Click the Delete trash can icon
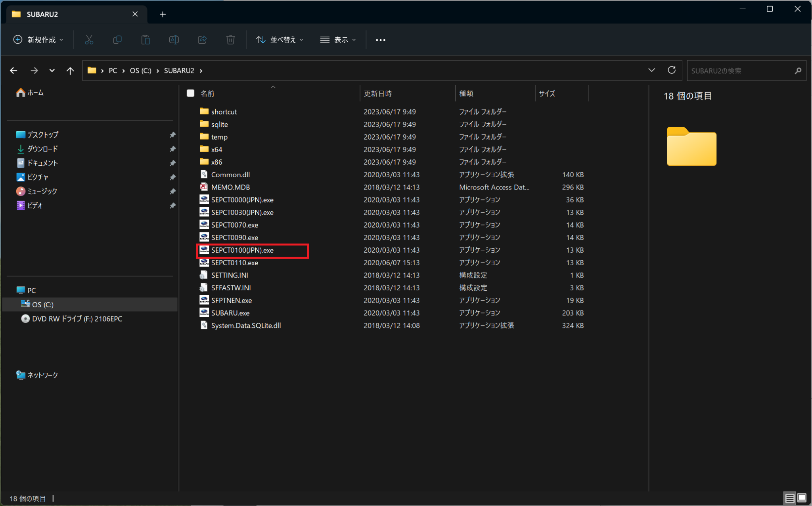The image size is (812, 506). point(230,40)
